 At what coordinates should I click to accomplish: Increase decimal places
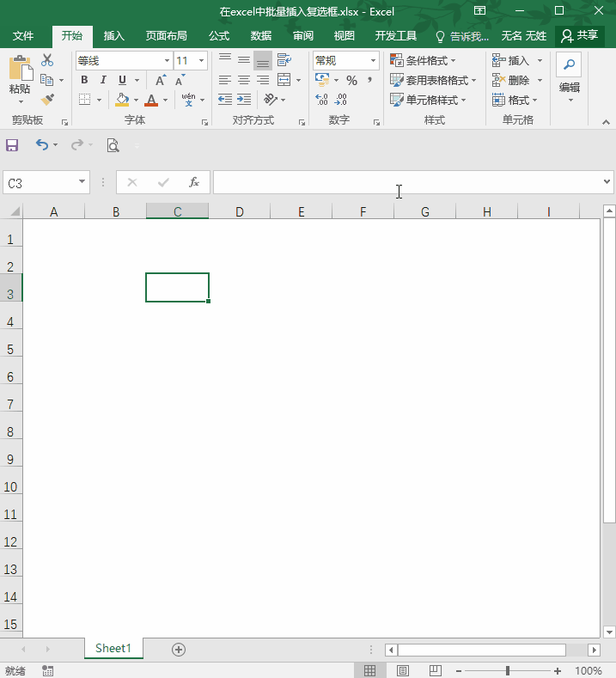pyautogui.click(x=321, y=100)
